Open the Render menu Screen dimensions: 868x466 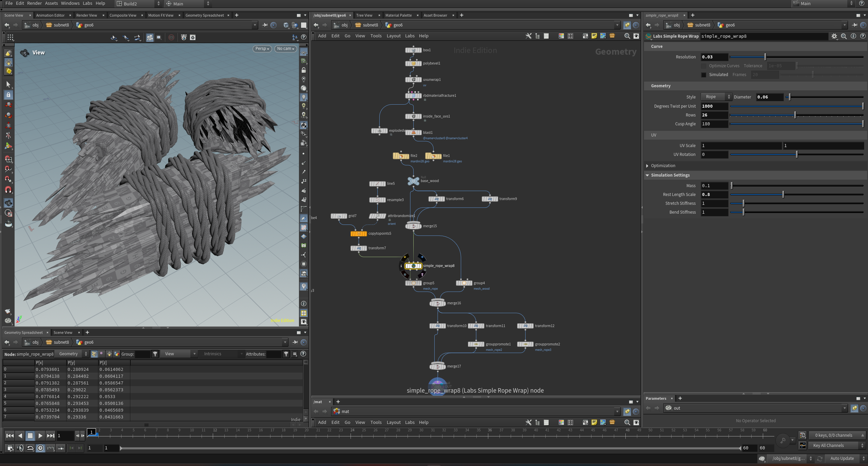tap(34, 3)
